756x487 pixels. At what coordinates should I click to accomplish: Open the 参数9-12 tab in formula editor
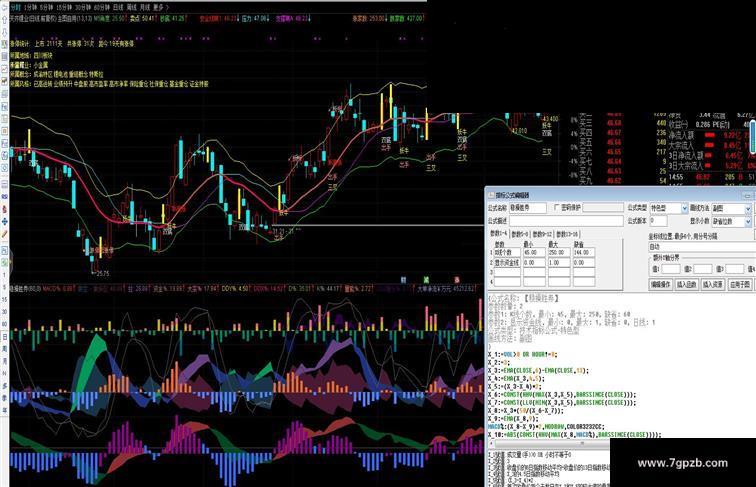tap(542, 234)
